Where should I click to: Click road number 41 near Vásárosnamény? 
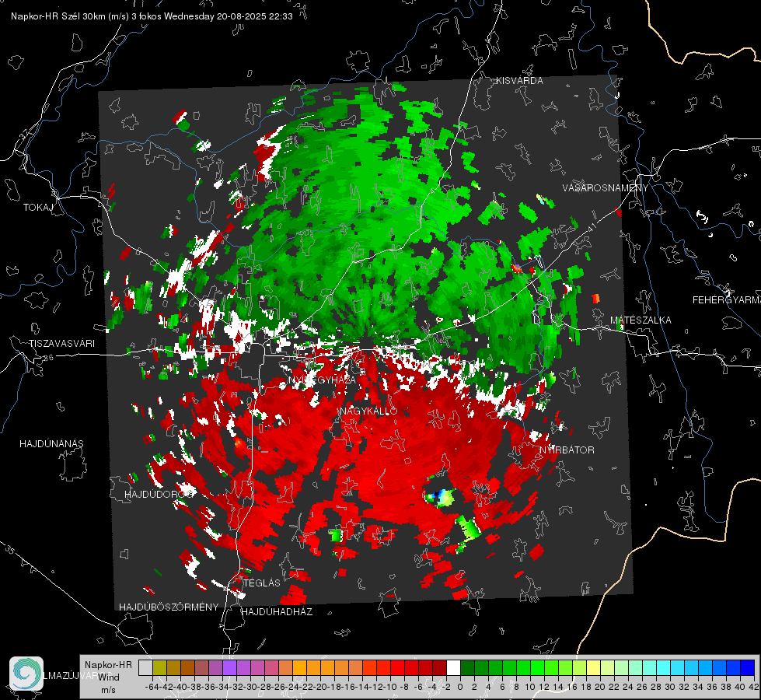[x=591, y=227]
